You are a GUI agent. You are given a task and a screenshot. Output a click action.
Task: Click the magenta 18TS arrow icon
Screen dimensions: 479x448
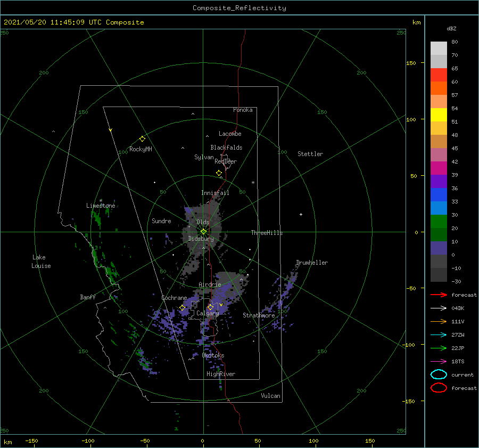pyautogui.click(x=439, y=362)
